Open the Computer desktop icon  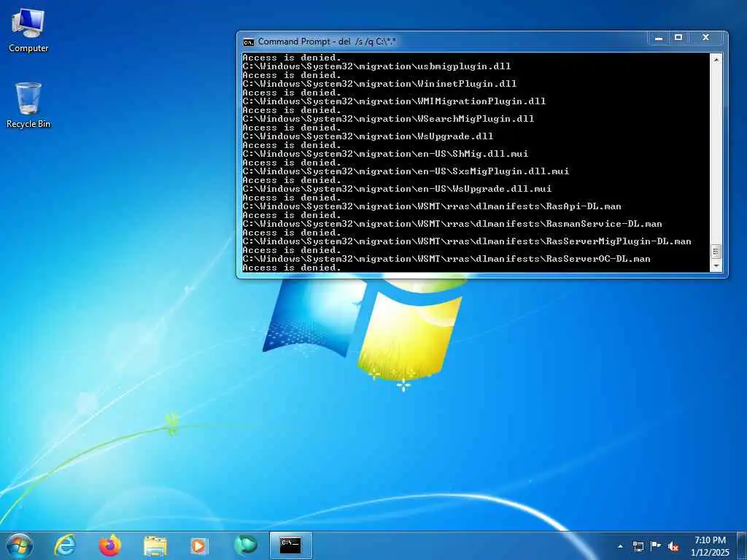[x=28, y=31]
